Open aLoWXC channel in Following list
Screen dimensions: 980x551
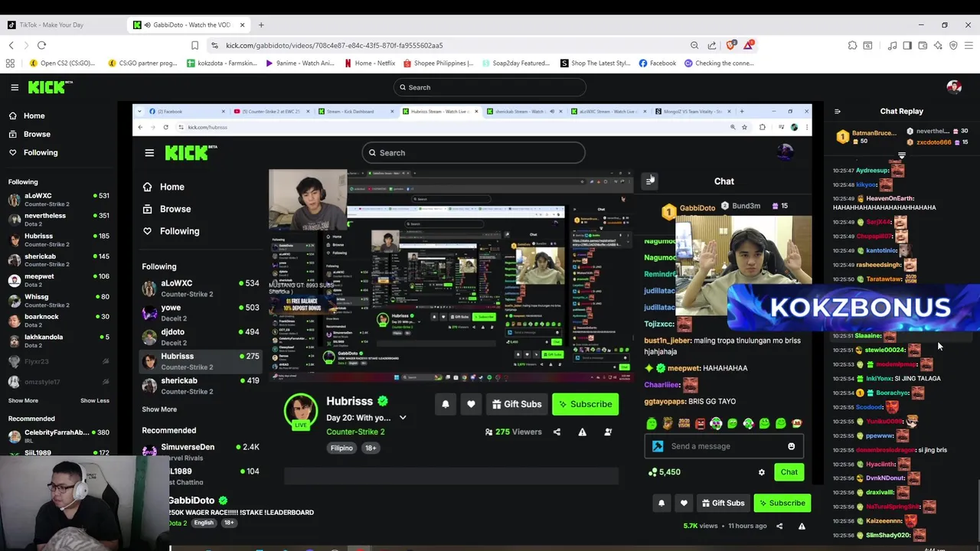59,200
